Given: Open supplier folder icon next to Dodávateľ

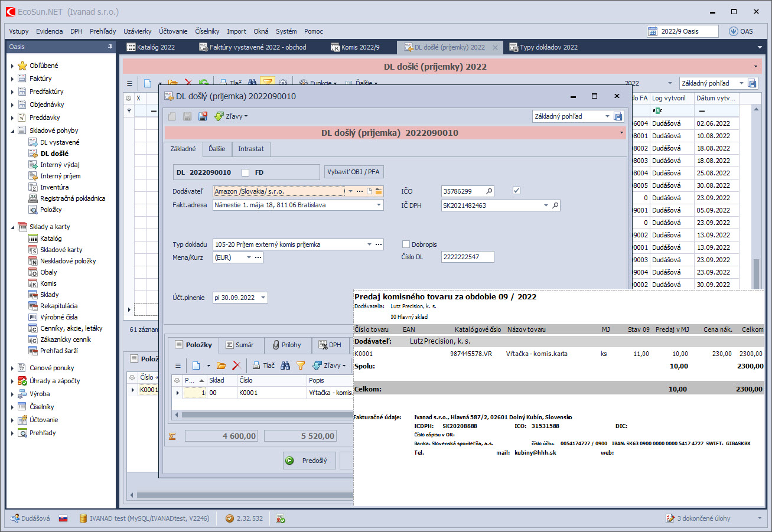Looking at the screenshot, I should (379, 191).
